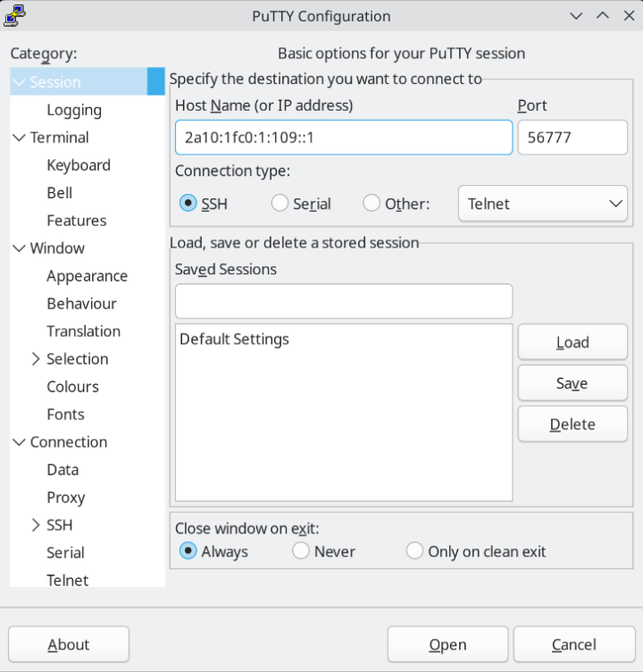Collapse the Window category chevron
643x672 pixels.
[20, 248]
